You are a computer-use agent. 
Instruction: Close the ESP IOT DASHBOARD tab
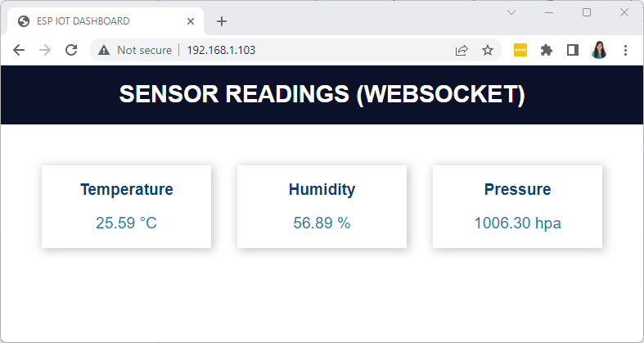(x=191, y=21)
